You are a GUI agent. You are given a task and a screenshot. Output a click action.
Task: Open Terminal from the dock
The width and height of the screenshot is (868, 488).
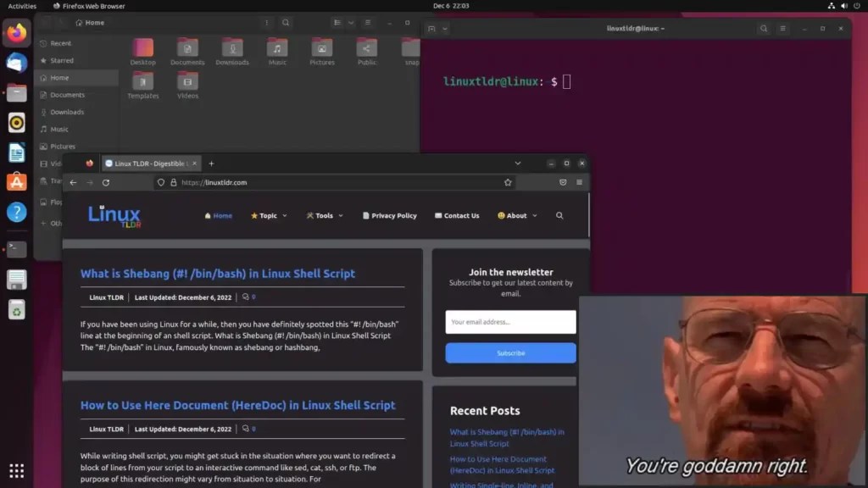pyautogui.click(x=17, y=249)
